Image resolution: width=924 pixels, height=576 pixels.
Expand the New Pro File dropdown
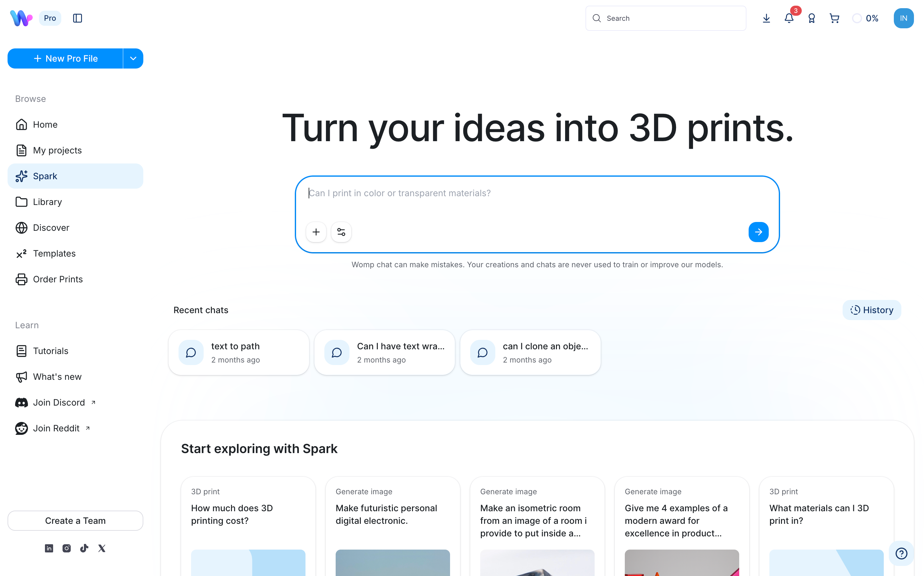click(133, 59)
